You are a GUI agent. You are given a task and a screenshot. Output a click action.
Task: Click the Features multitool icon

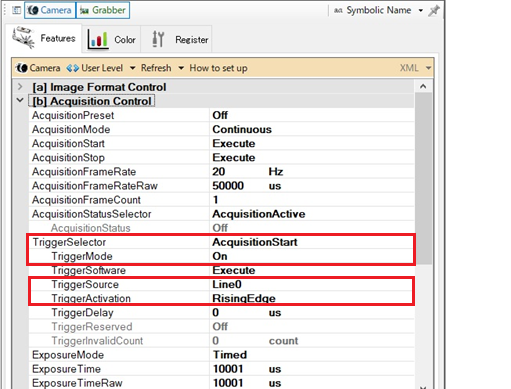pos(23,37)
